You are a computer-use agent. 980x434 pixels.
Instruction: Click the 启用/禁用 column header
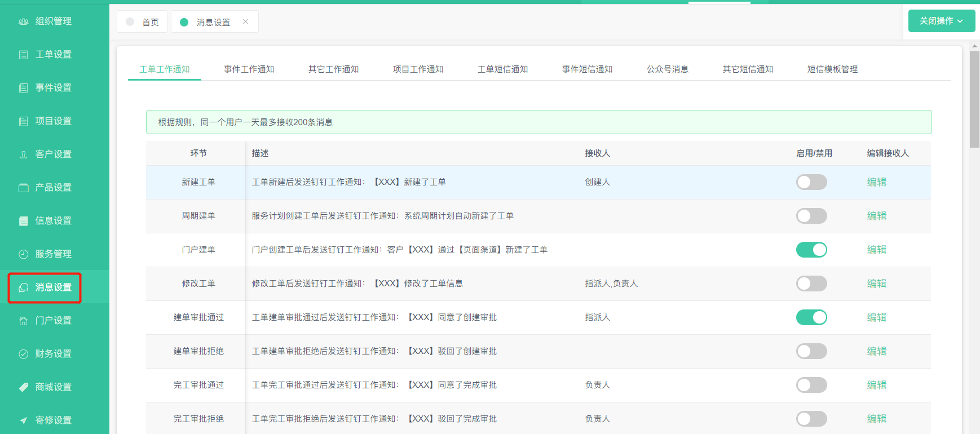tap(814, 153)
